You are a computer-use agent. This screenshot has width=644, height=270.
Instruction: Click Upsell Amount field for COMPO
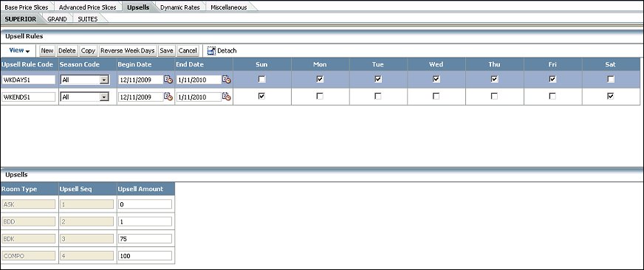point(145,256)
